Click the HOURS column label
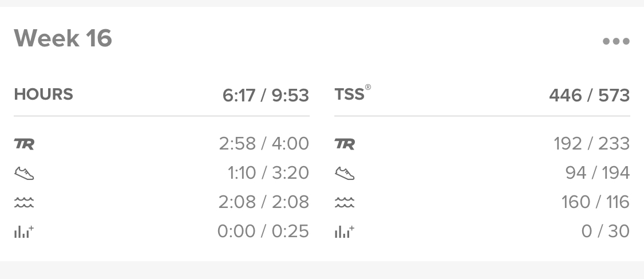This screenshot has height=279, width=644. 44,95
